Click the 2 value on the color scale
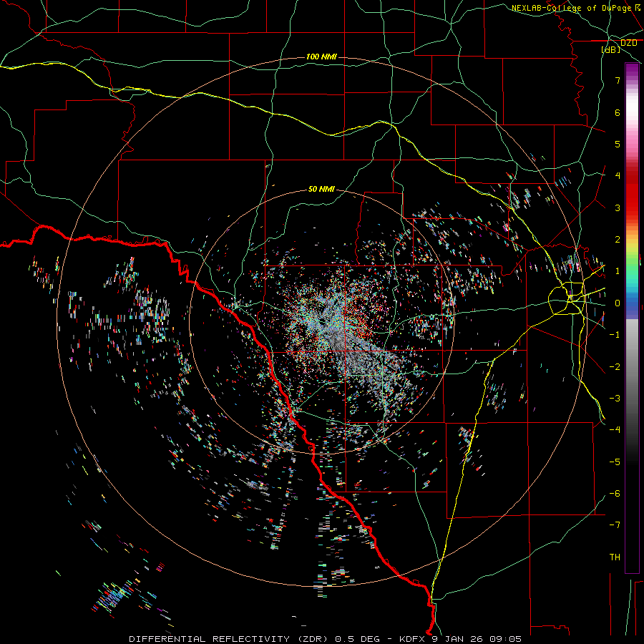This screenshot has width=644, height=644. point(618,240)
